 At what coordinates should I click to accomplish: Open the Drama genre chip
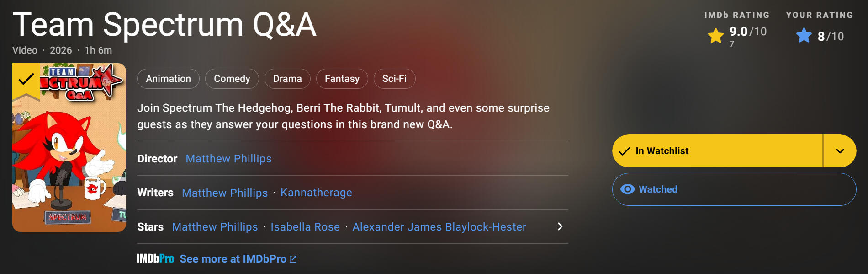[x=287, y=79]
